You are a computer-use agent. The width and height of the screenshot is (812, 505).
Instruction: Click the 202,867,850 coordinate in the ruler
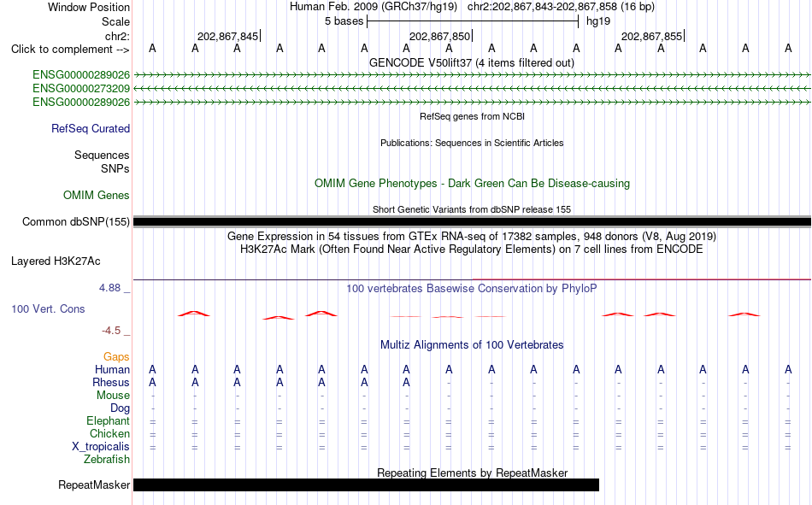click(439, 36)
